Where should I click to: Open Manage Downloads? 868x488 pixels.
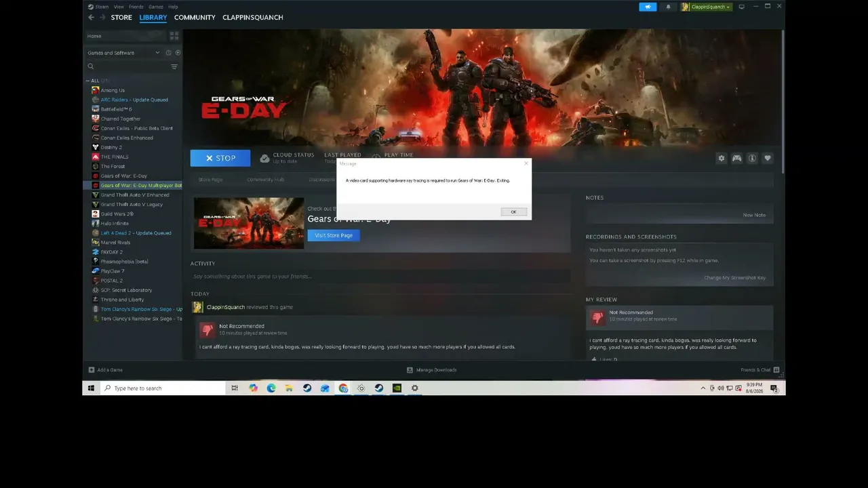pos(432,370)
